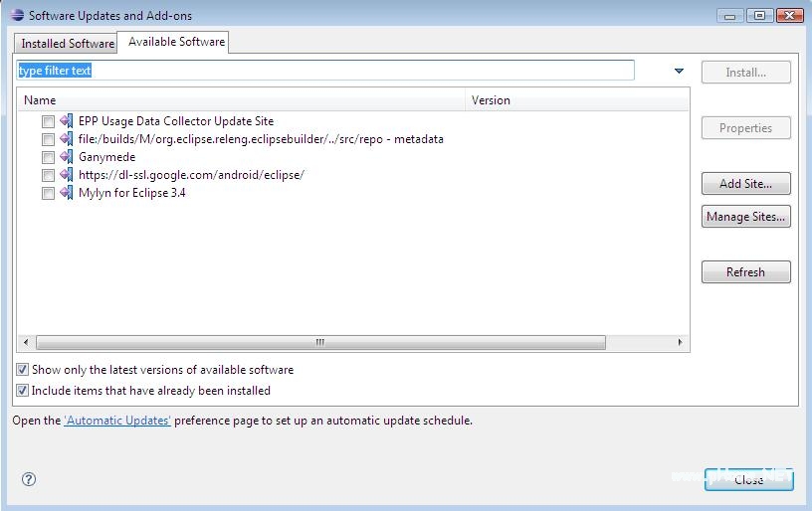Click the scrollbar's left arrow
Screen dimensions: 812x511
point(26,342)
